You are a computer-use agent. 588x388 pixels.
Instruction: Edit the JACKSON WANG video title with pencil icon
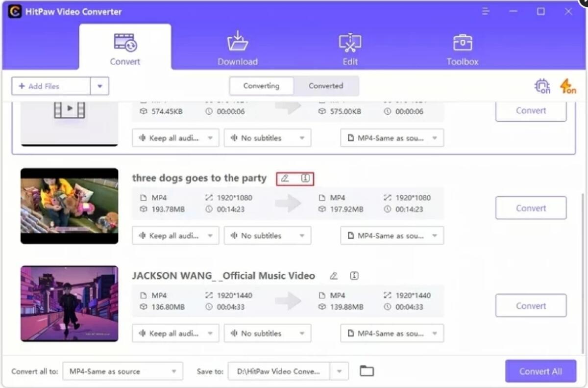coord(334,276)
